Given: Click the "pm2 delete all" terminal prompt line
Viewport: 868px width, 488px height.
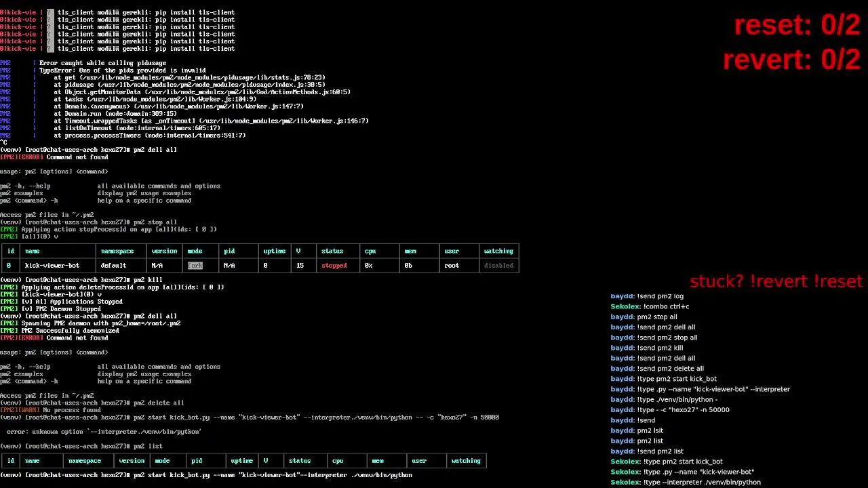Looking at the screenshot, I should pyautogui.click(x=92, y=403).
